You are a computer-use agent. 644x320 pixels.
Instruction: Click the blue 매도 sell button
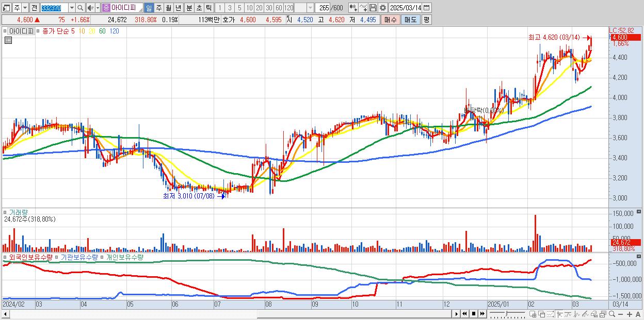tap(411, 20)
